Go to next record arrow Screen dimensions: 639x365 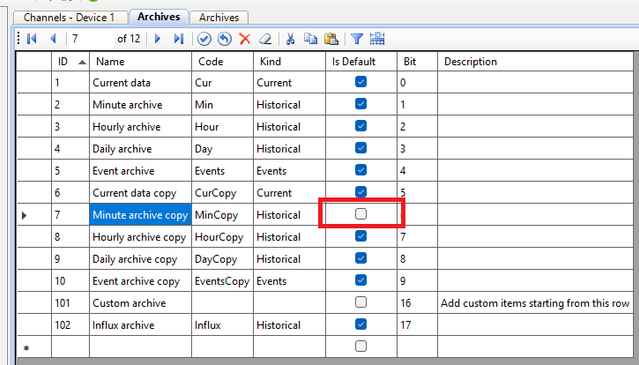click(x=158, y=39)
